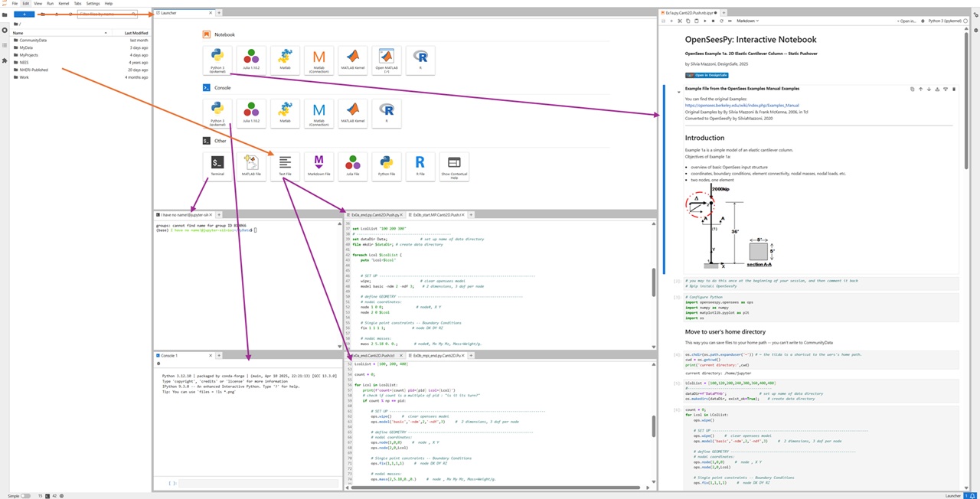This screenshot has width=980, height=499.
Task: Restart the notebook kernel
Action: [x=721, y=21]
